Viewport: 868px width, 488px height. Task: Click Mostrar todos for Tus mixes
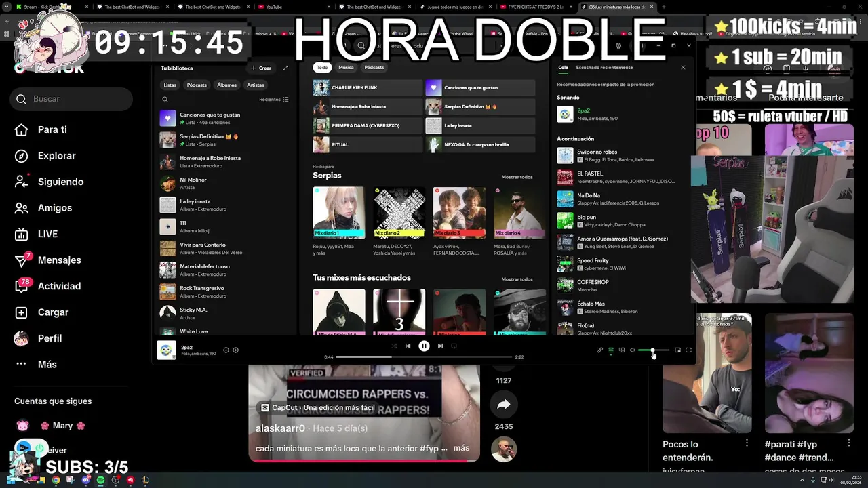(x=517, y=279)
